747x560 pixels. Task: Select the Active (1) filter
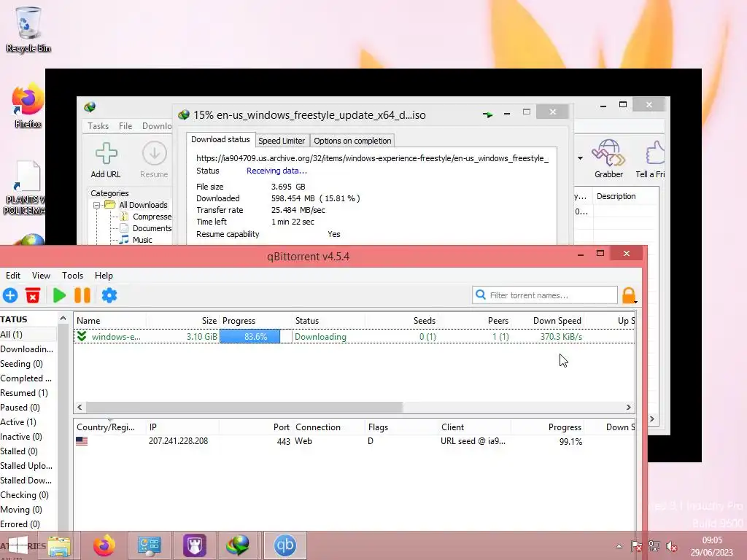pyautogui.click(x=18, y=422)
